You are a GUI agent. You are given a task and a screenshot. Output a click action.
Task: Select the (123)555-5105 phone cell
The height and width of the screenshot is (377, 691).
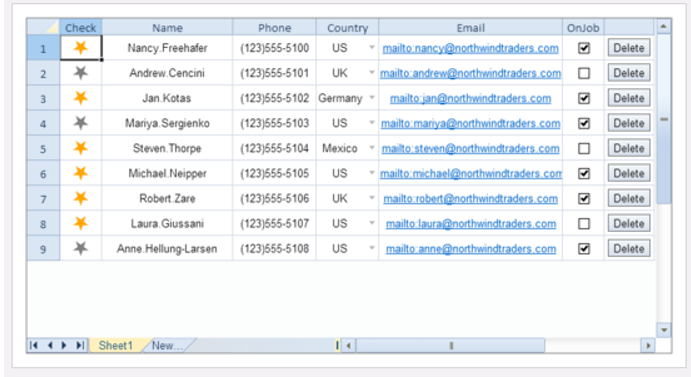pyautogui.click(x=275, y=173)
